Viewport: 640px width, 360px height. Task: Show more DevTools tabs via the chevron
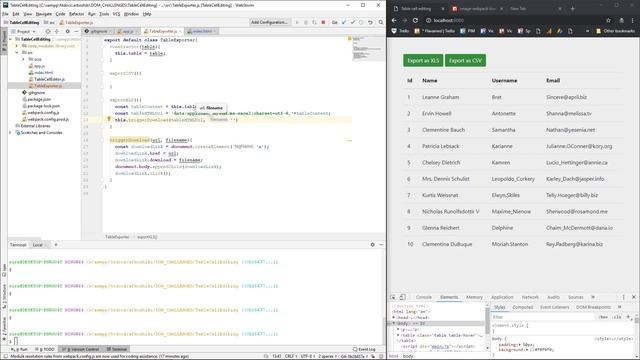coord(593,297)
